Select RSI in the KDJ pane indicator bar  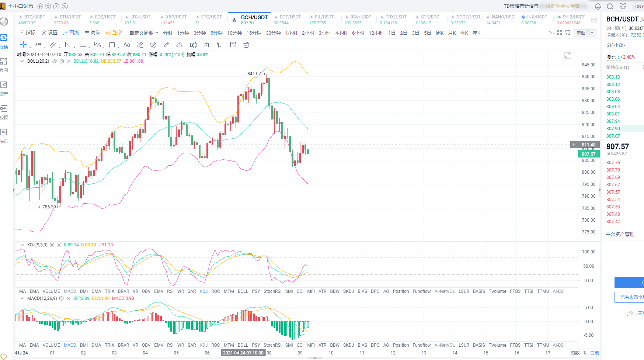coord(170,291)
